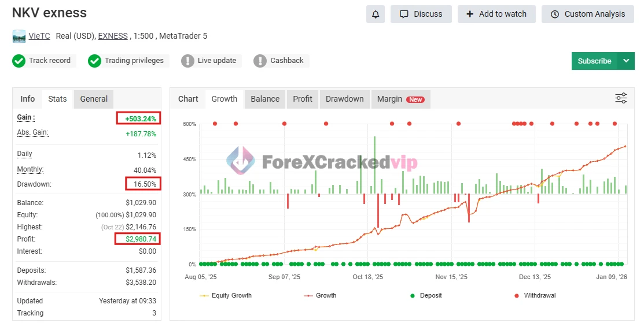644x323 pixels.
Task: Click the 1.12% daily value
Action: pyautogui.click(x=146, y=155)
